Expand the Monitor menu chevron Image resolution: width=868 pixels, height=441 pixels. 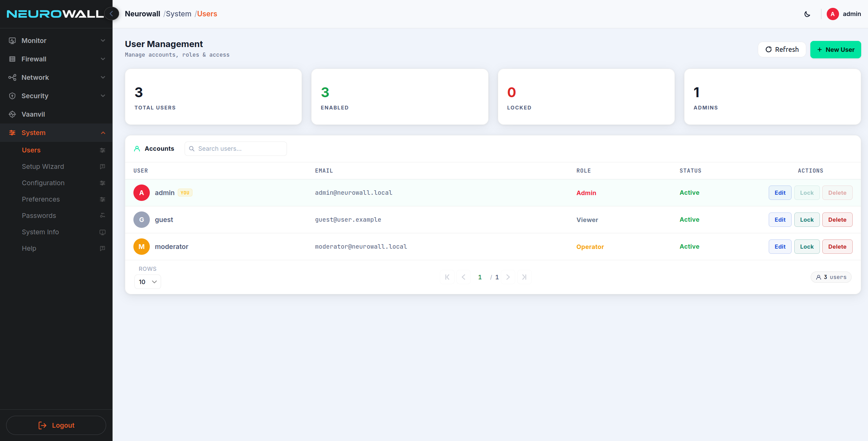(103, 41)
